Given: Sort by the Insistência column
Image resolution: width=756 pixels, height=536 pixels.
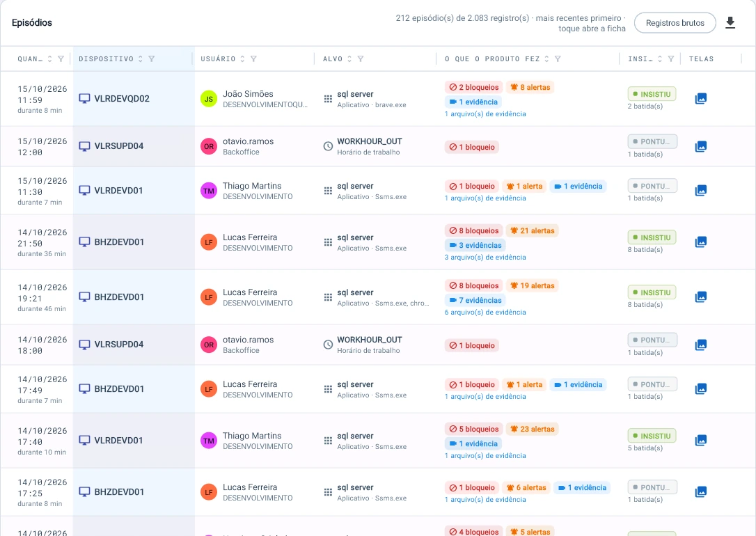Looking at the screenshot, I should click(x=660, y=58).
